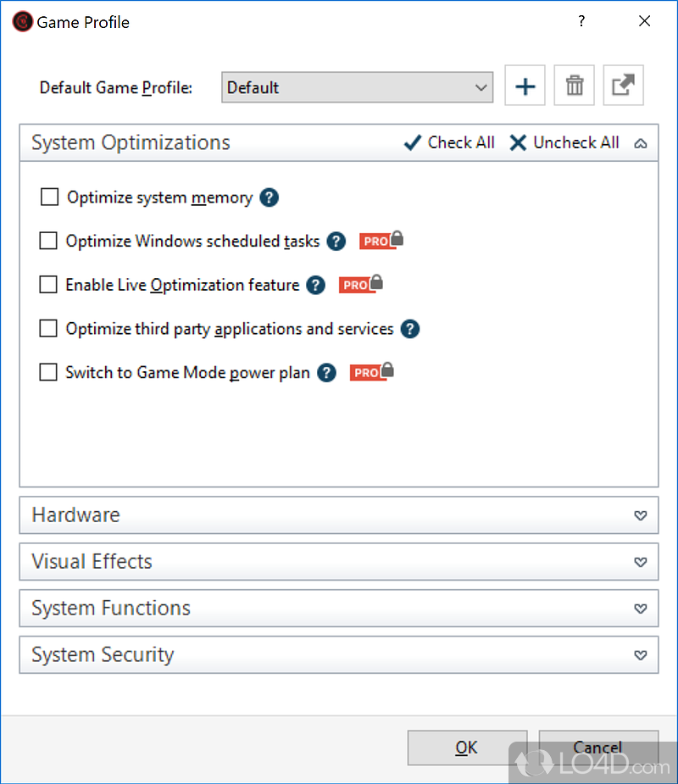Click the add new profile plus icon
Screen dimensions: 678x784
pos(525,86)
